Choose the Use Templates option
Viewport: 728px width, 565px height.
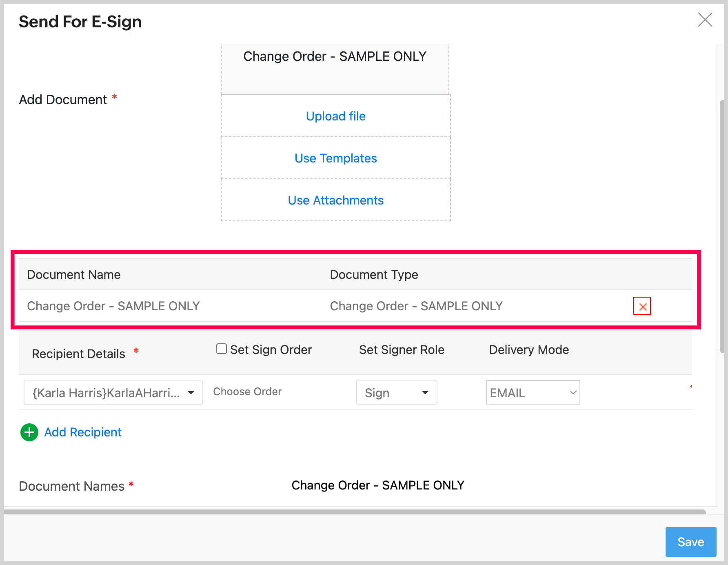pos(335,158)
